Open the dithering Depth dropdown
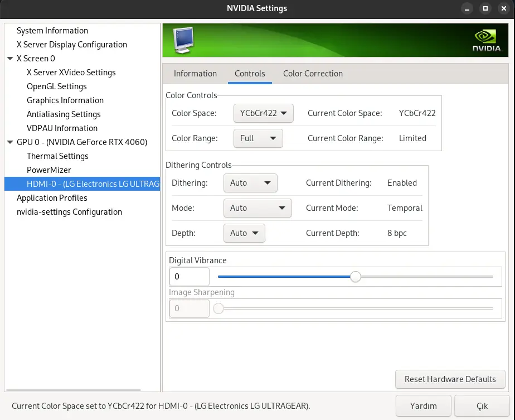 click(x=244, y=233)
